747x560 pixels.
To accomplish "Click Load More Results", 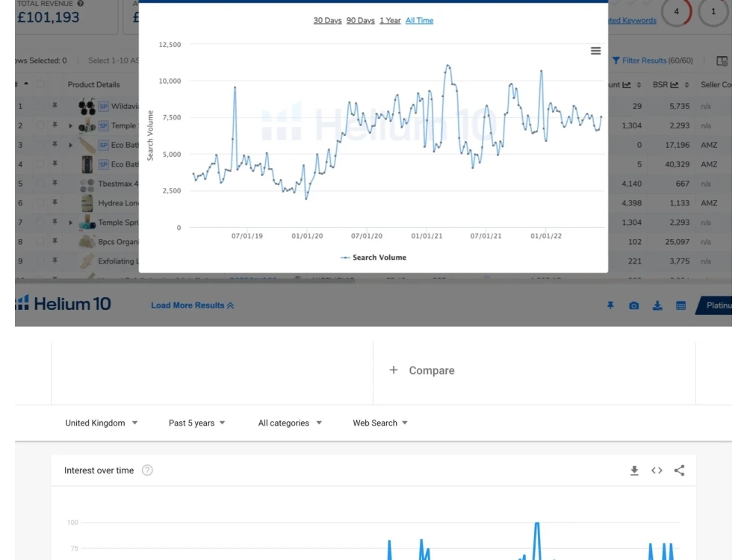I will pos(193,305).
